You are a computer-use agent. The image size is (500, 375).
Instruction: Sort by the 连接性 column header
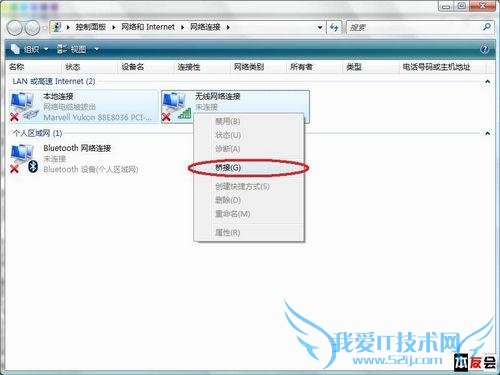(x=202, y=67)
